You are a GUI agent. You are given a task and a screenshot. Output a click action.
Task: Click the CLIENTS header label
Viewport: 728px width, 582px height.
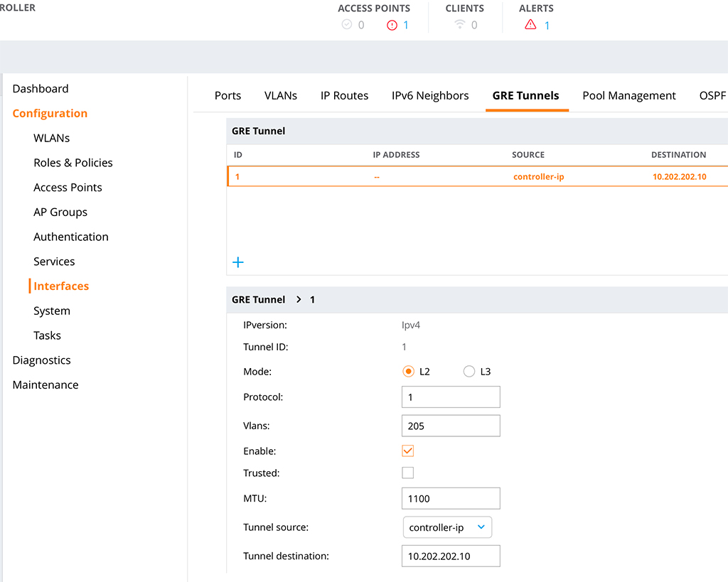coord(464,9)
